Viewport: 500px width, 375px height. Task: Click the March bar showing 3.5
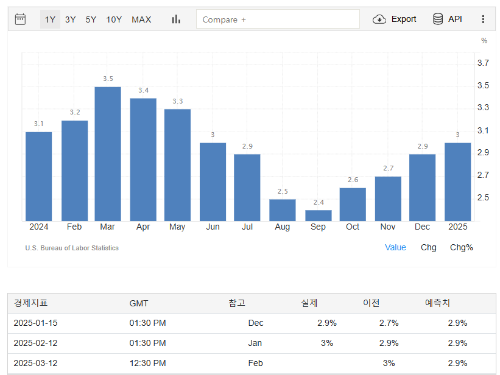click(x=108, y=154)
